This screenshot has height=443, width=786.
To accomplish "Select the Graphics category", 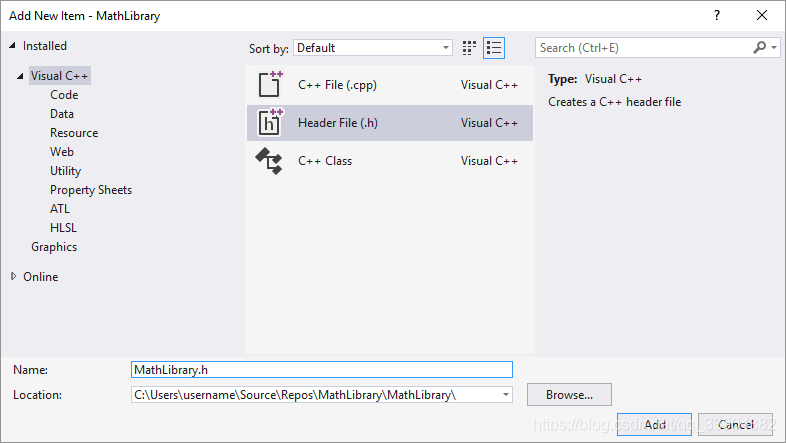I will 54,247.
